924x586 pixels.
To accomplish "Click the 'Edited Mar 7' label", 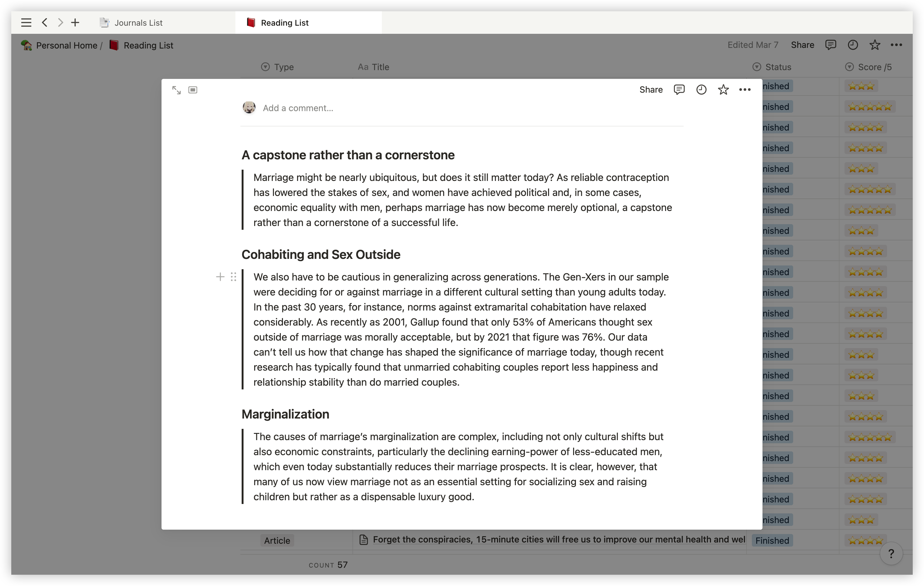I will pyautogui.click(x=753, y=45).
